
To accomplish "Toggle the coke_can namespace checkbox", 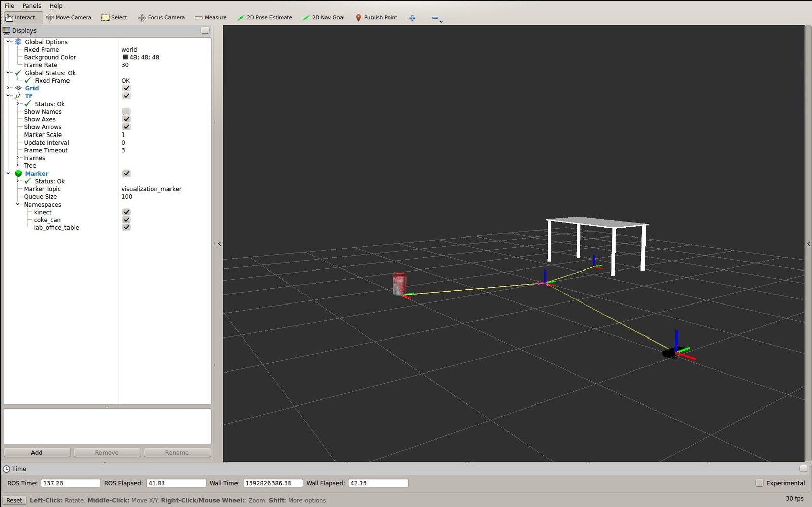I will (126, 220).
